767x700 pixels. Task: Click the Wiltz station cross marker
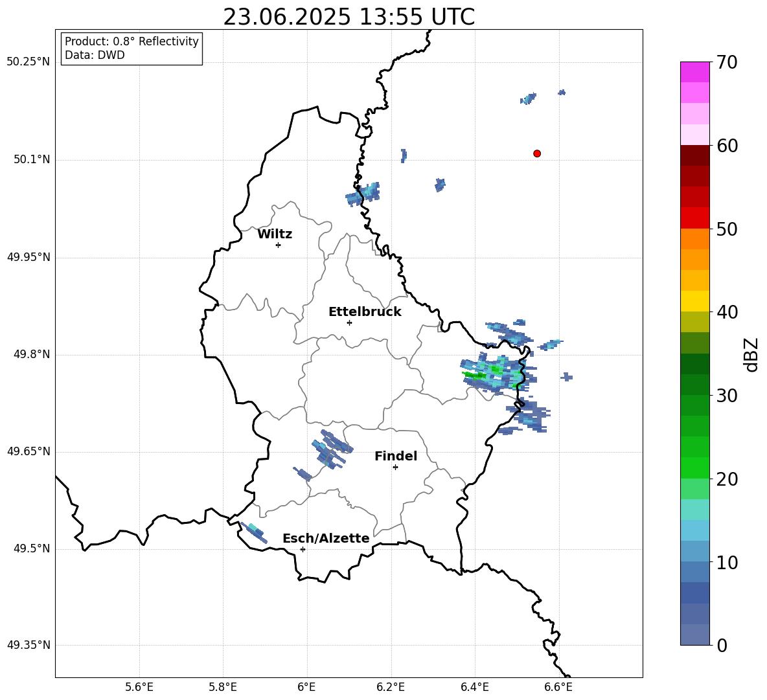point(278,245)
